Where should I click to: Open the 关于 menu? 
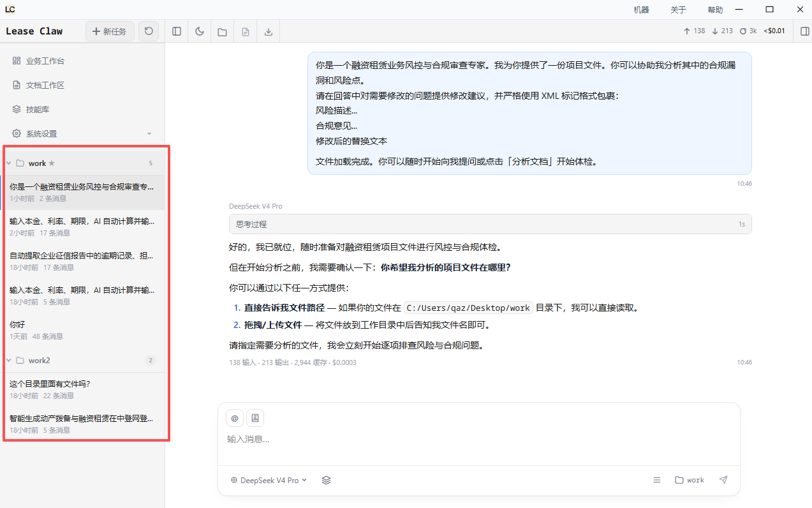tap(678, 10)
